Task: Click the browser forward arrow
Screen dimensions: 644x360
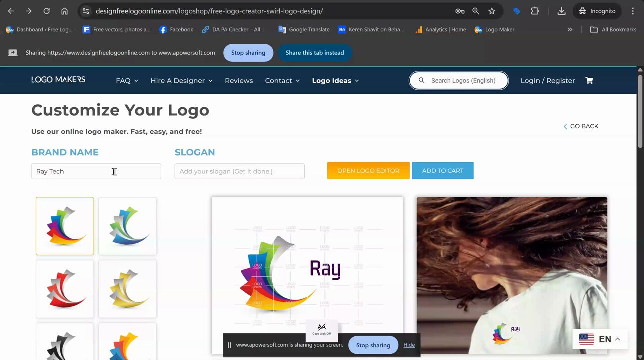Action: [x=29, y=11]
